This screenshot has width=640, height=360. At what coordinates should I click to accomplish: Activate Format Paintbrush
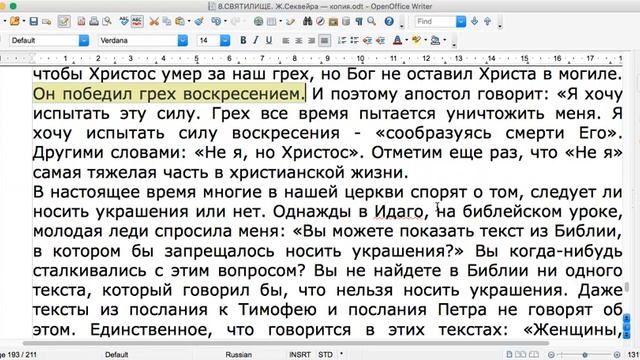pos(199,21)
